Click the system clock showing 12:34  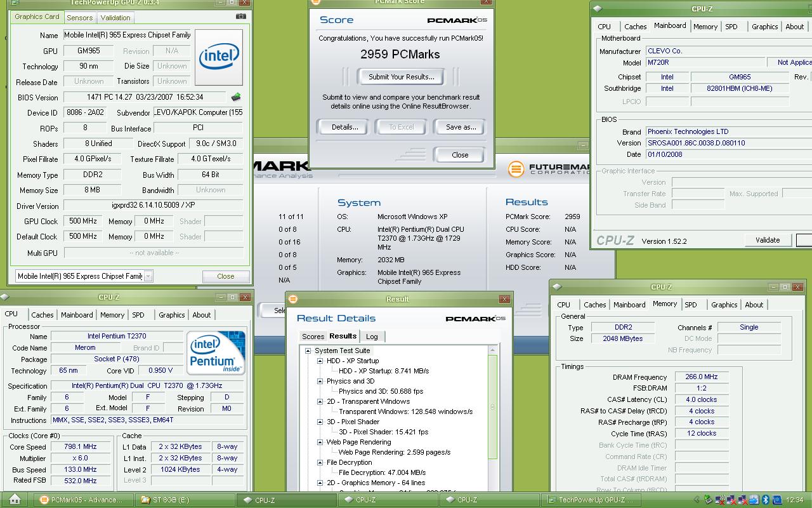794,500
